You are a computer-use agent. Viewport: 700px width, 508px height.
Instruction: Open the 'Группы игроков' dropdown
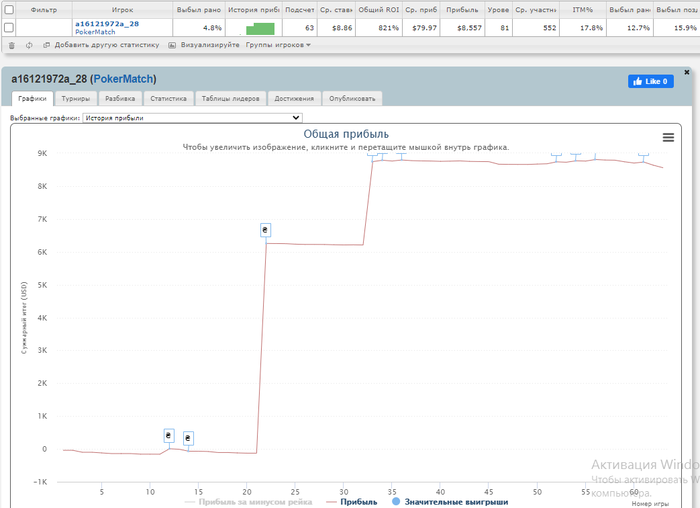(x=278, y=45)
